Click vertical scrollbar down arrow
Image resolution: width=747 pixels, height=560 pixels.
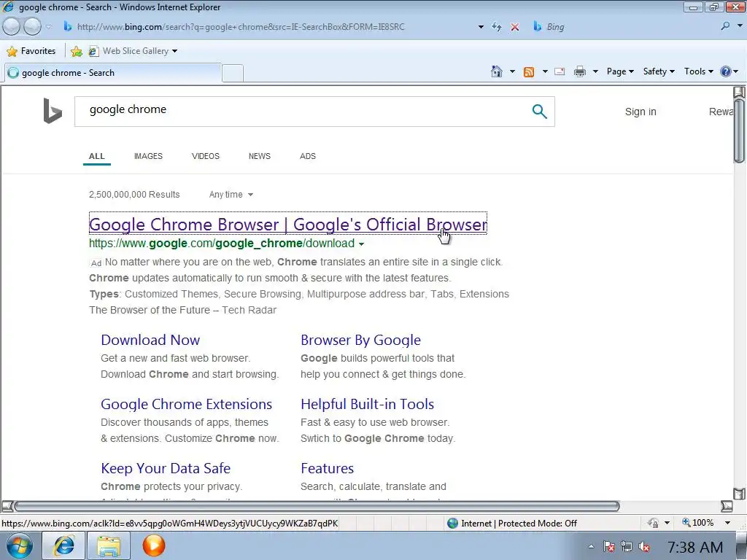(x=739, y=494)
